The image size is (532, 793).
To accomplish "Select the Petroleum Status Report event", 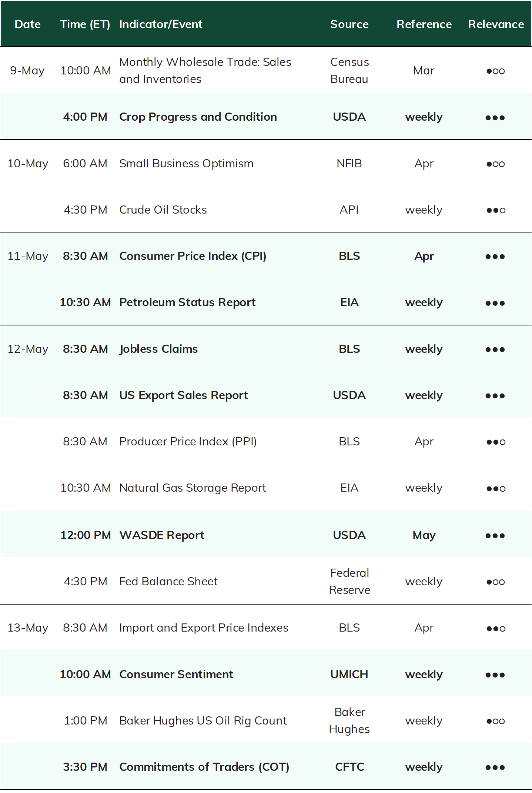I will point(187,302).
